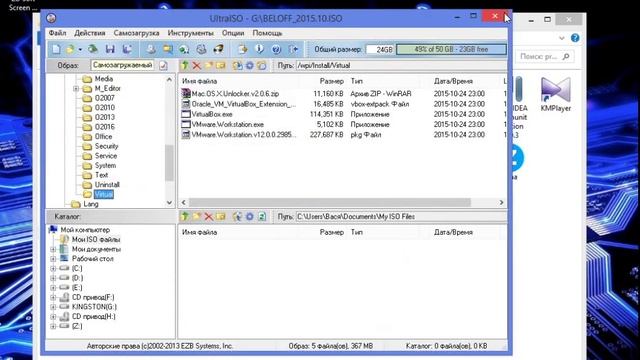Click Rename icon in Каталог pane toolbar
Screen dimensions: 640x360
(221, 217)
